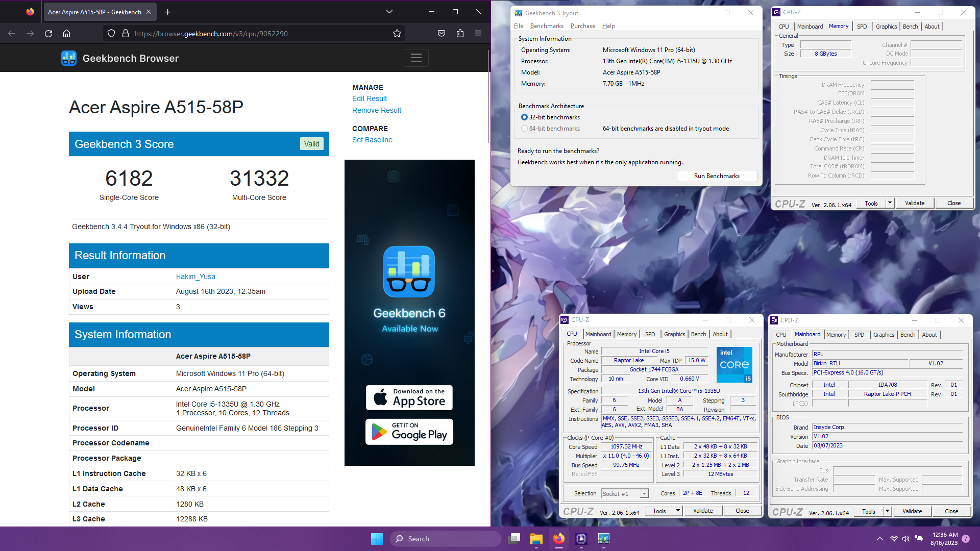Bookmark this page with the star icon

coord(397,34)
